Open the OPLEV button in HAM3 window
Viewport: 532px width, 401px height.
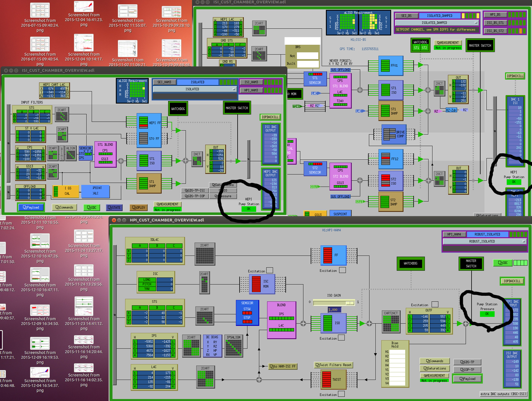(x=139, y=208)
